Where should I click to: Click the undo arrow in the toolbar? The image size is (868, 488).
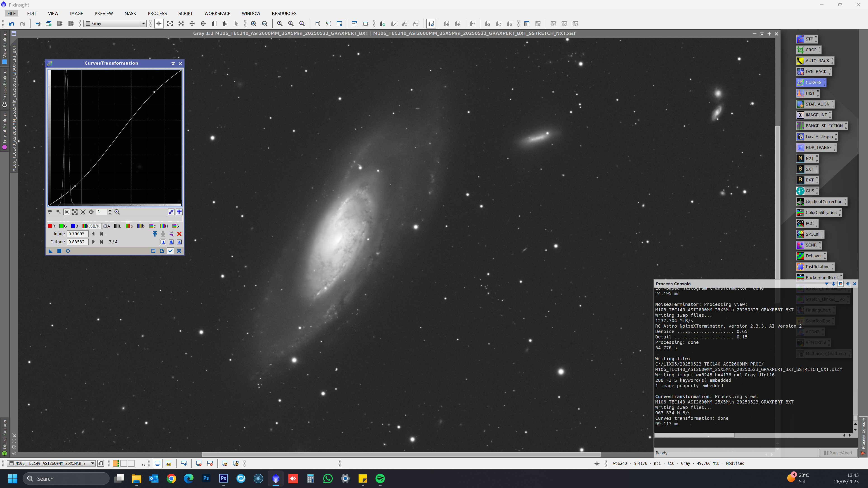click(x=12, y=23)
